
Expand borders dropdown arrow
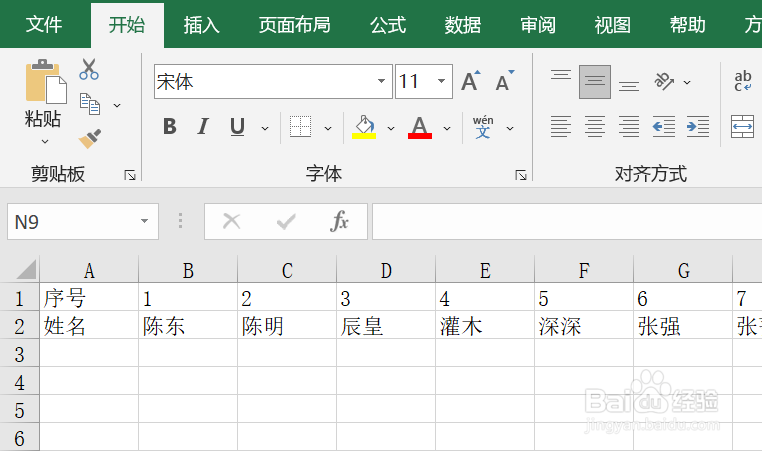[x=328, y=128]
